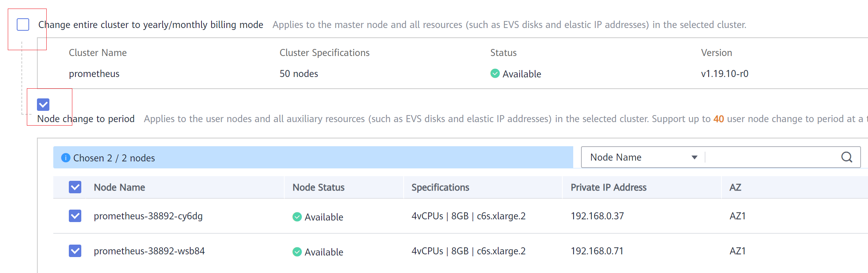This screenshot has height=273, width=868.
Task: Click the dropdown arrow beside Node Name
Action: tap(694, 157)
